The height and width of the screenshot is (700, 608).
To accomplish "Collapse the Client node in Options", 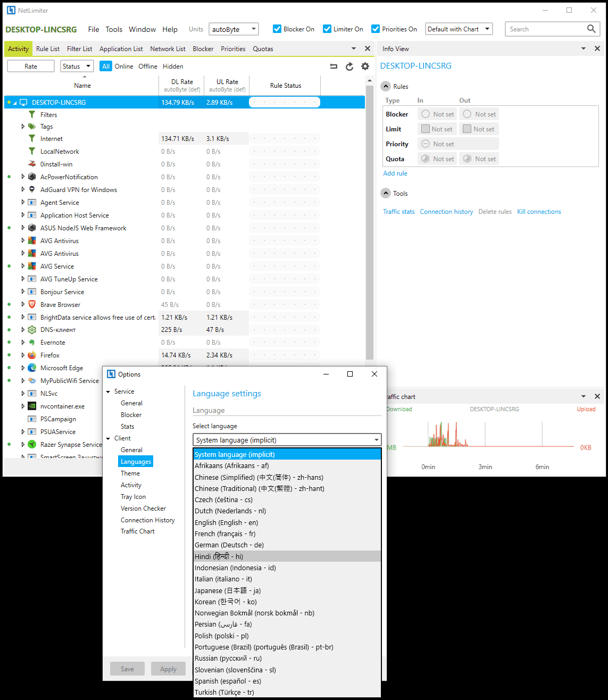I will [109, 438].
